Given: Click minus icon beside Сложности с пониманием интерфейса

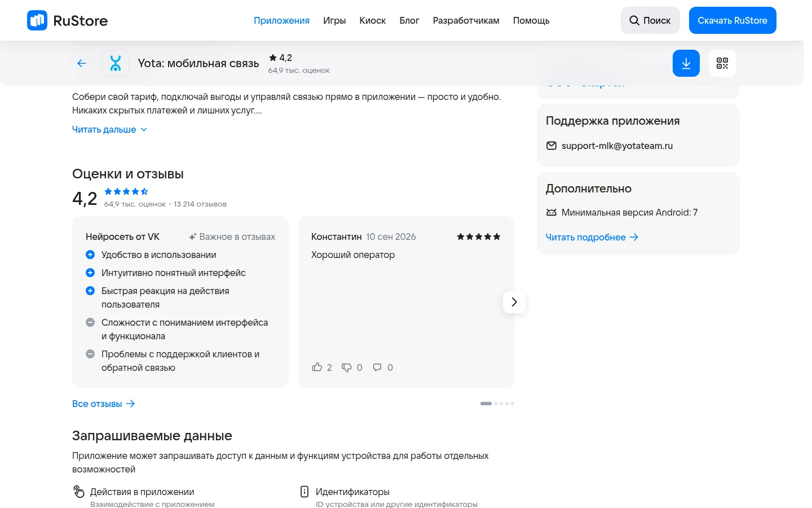Looking at the screenshot, I should pyautogui.click(x=90, y=322).
